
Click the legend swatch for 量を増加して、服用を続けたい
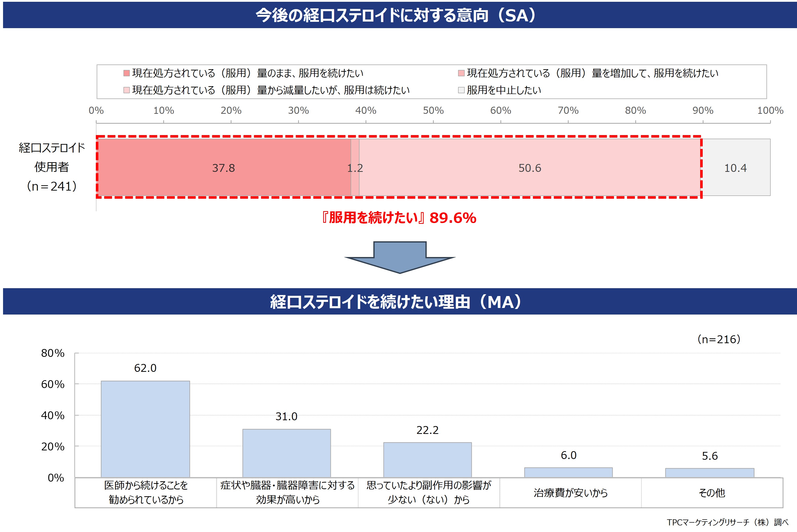point(461,73)
